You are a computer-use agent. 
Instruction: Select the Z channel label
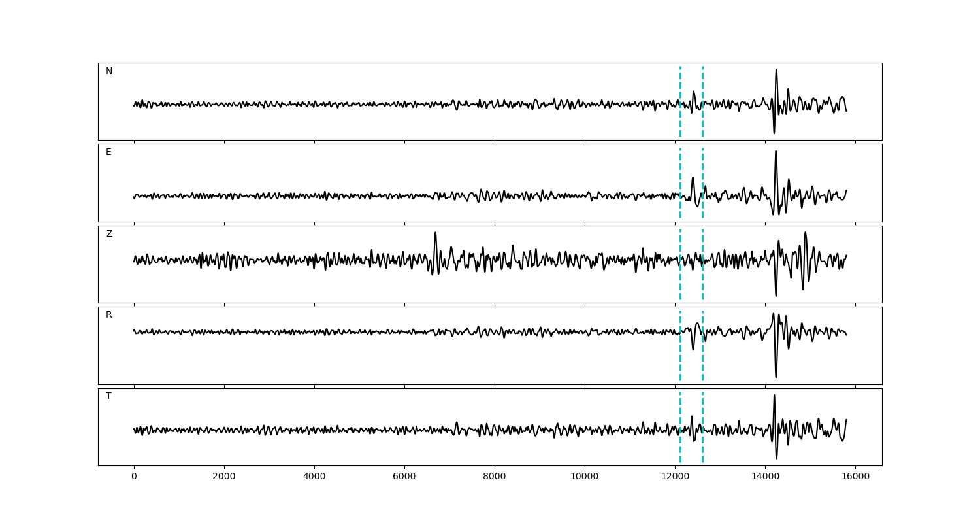tap(109, 234)
